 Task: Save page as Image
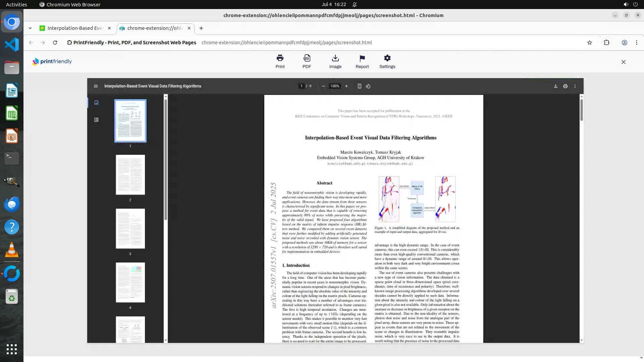point(335,58)
